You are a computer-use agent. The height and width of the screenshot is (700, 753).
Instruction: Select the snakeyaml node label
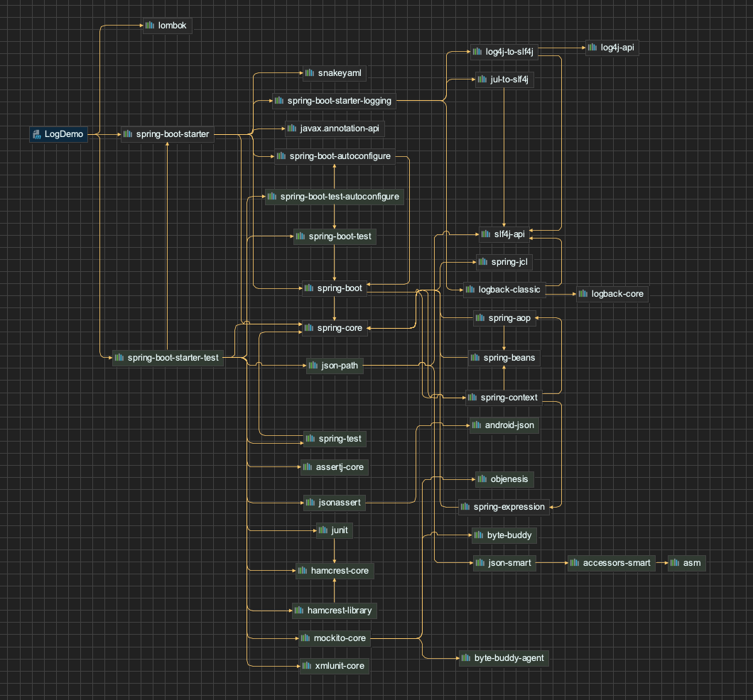[x=340, y=73]
